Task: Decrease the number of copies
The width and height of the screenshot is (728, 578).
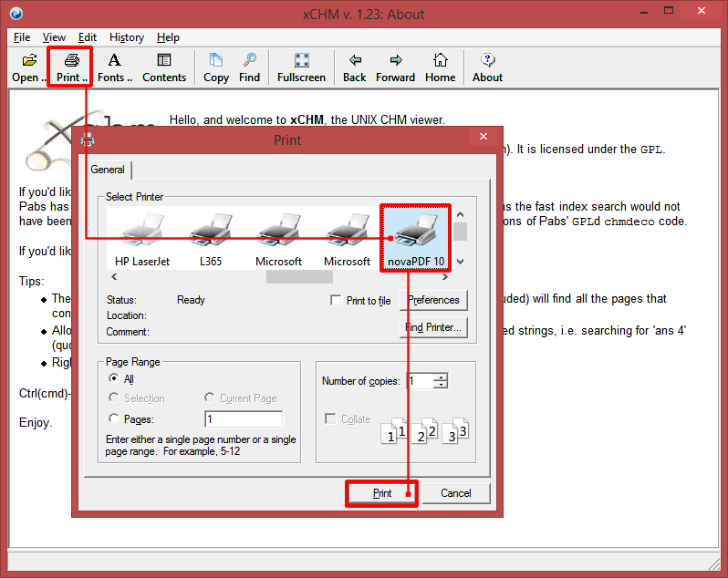Action: (441, 385)
